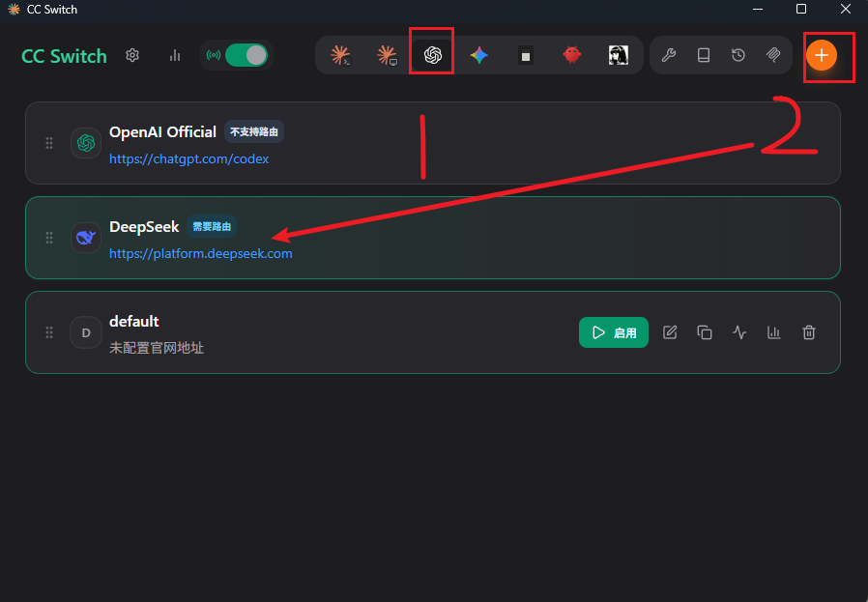Select the DeepSeek provider name

coord(144,227)
